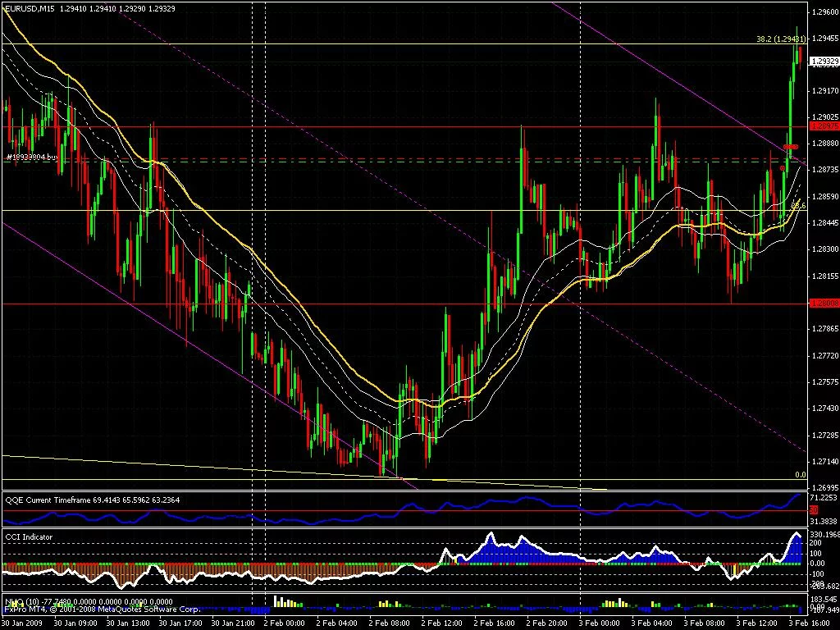Click the 1.27430 price scale value
This screenshot has width=840, height=630.
point(825,409)
